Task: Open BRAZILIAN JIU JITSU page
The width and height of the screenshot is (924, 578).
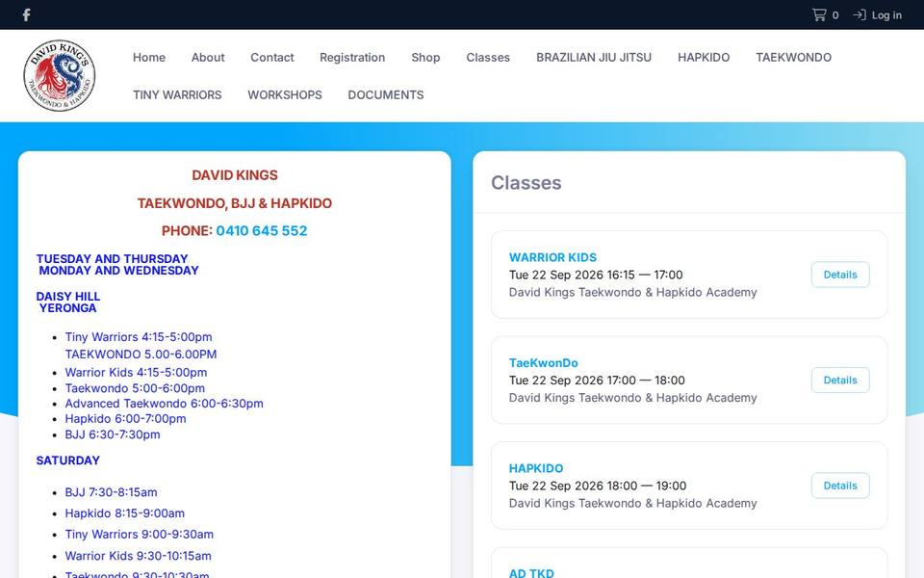Action: coord(594,57)
